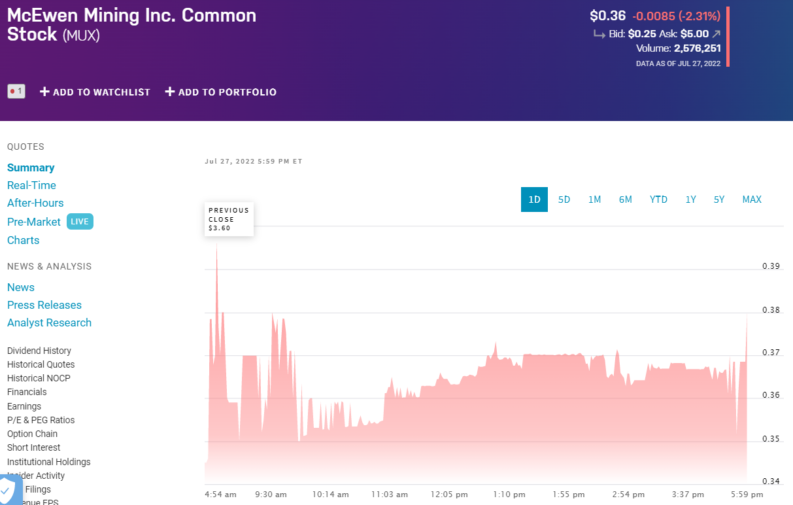The height and width of the screenshot is (505, 793).
Task: Open the Option Chain page
Action: click(x=33, y=434)
